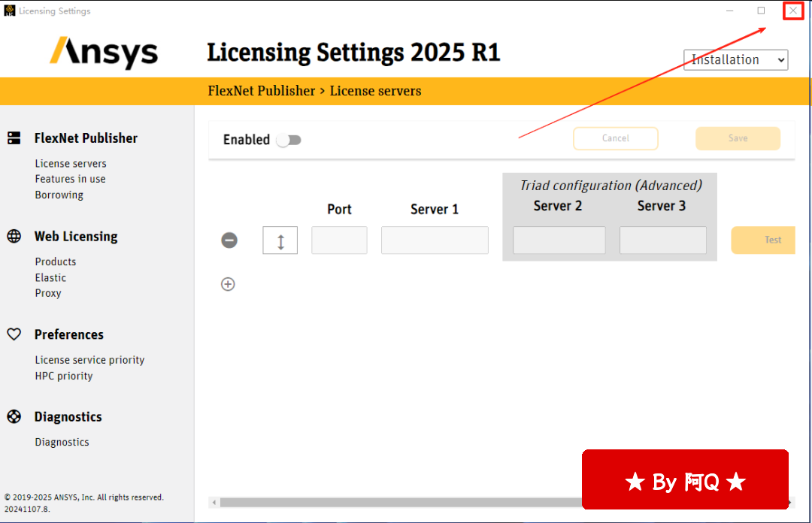Select the bold Diagnostics section heading
Viewport: 812px width, 523px height.
pos(68,417)
